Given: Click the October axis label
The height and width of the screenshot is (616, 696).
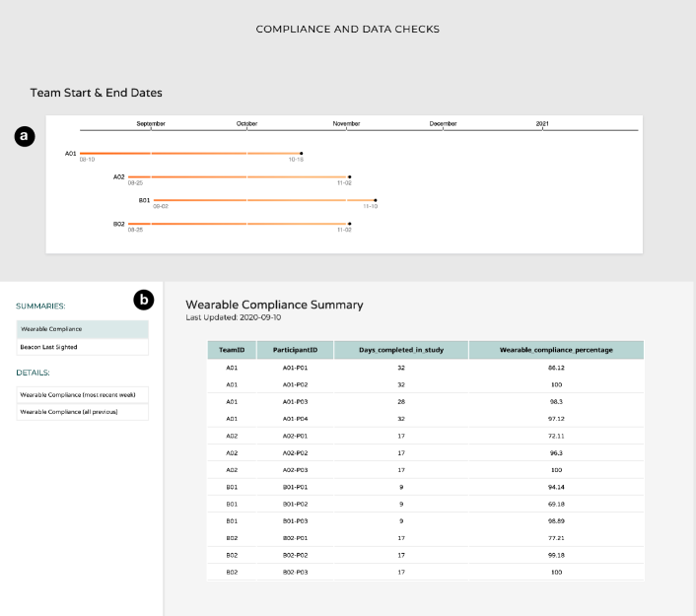Looking at the screenshot, I should click(246, 124).
